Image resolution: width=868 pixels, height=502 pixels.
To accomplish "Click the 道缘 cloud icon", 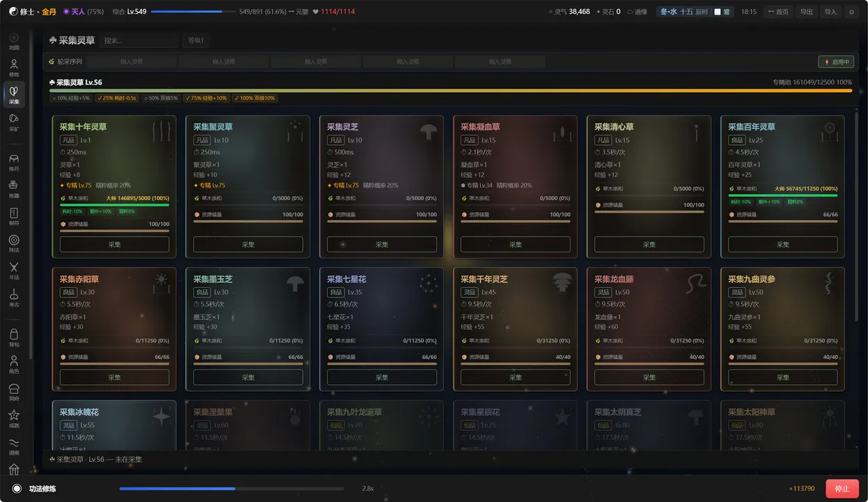I will point(630,12).
